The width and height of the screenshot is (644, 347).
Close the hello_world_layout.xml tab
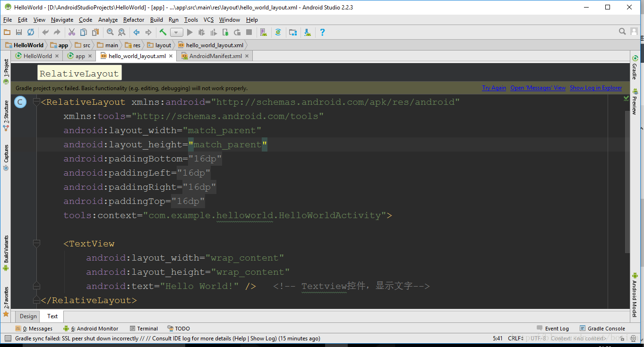click(171, 56)
